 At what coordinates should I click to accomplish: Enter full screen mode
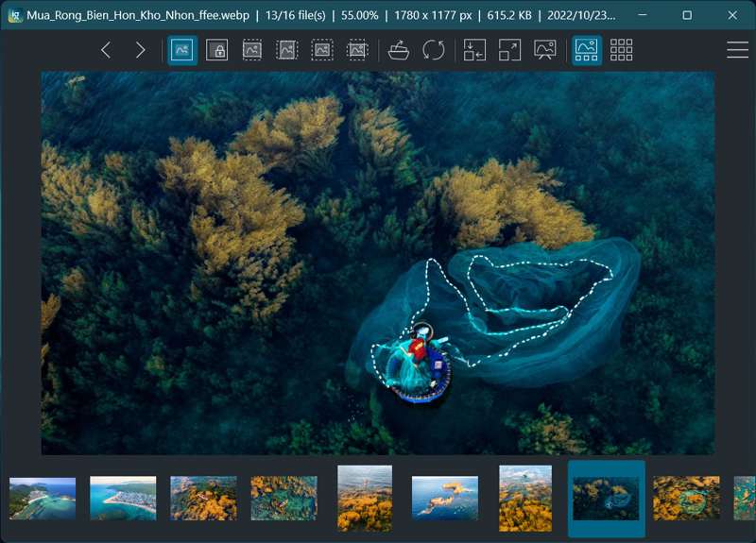coord(509,50)
